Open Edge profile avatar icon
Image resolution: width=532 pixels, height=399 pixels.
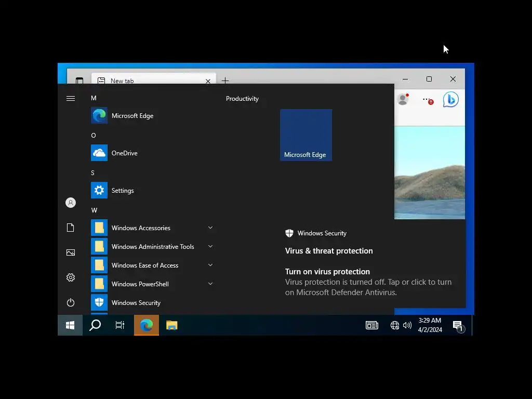403,99
